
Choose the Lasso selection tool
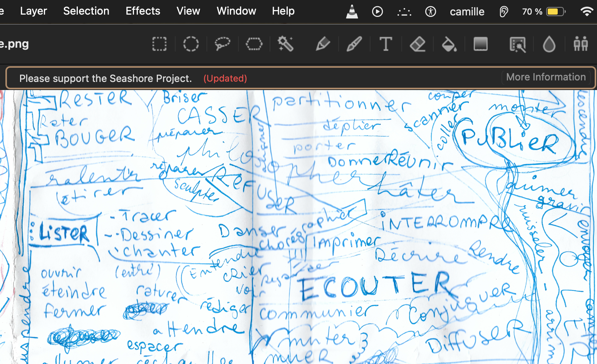tap(222, 44)
